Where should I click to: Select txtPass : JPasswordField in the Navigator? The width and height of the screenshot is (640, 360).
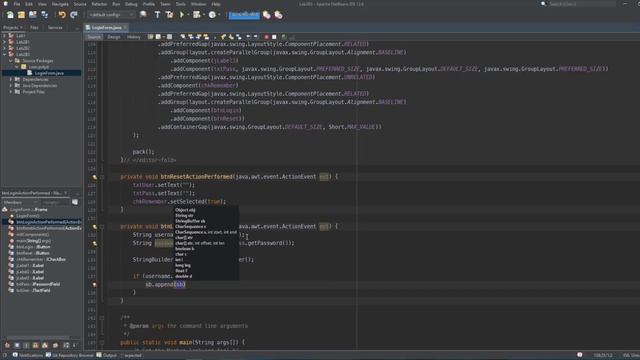tap(38, 284)
